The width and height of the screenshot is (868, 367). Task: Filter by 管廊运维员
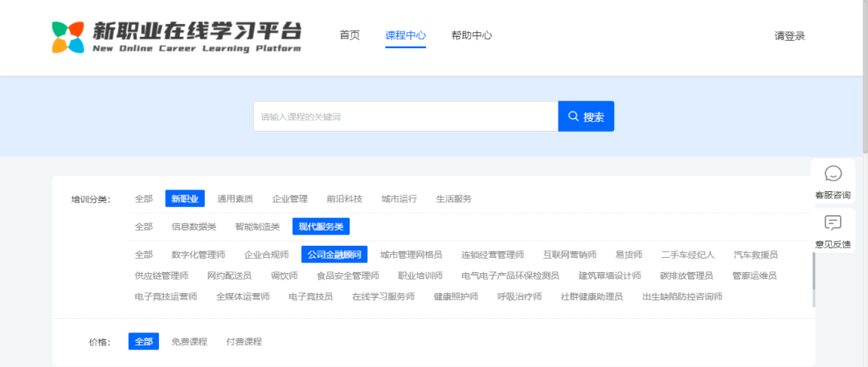(x=754, y=275)
